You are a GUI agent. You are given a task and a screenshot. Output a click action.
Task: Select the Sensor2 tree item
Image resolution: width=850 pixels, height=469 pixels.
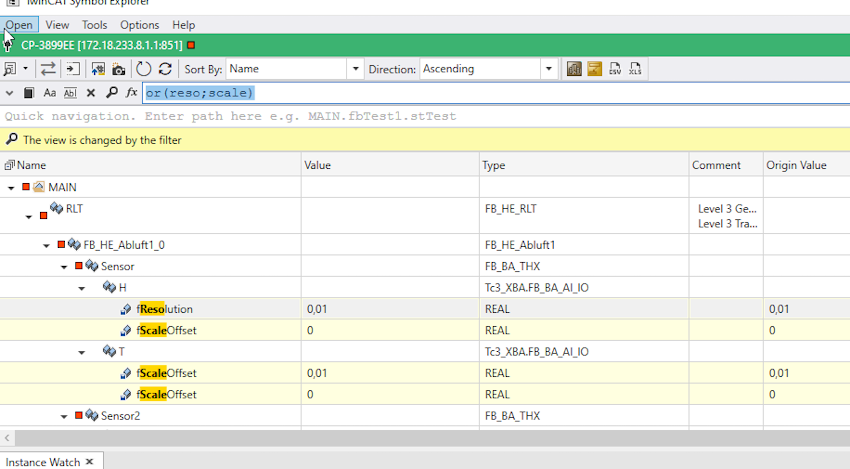pyautogui.click(x=120, y=416)
